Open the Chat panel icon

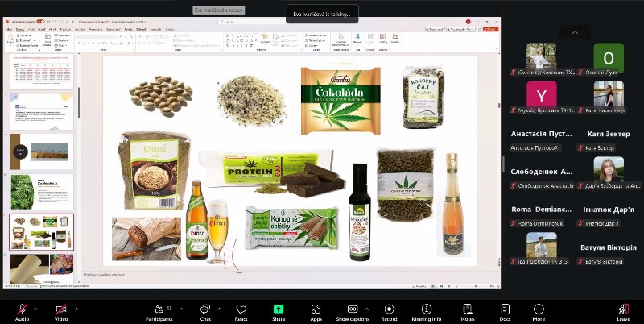pos(205,309)
